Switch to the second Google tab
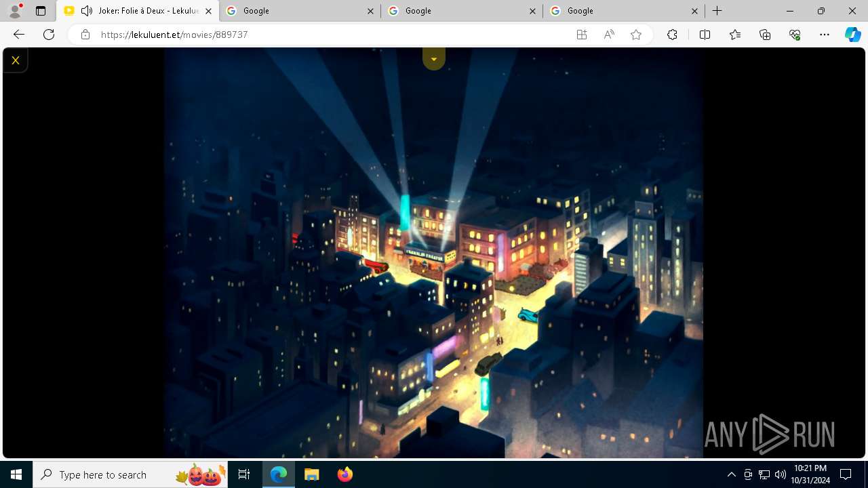The height and width of the screenshot is (488, 868). (461, 11)
